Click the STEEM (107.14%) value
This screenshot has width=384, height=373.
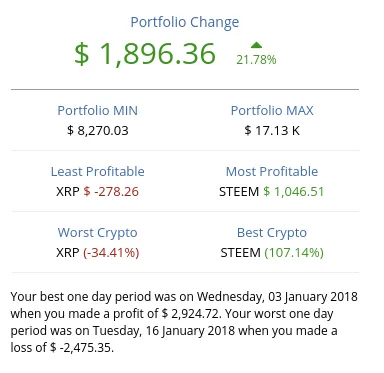click(272, 253)
